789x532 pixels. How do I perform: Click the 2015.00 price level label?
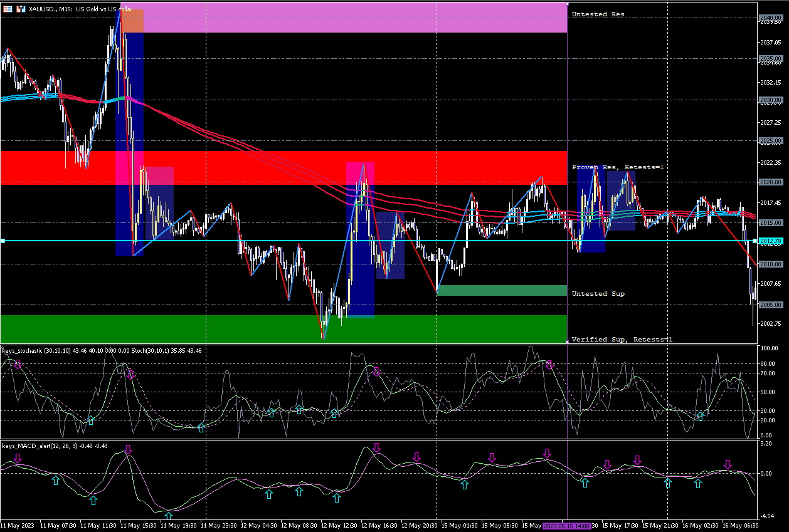(x=770, y=223)
